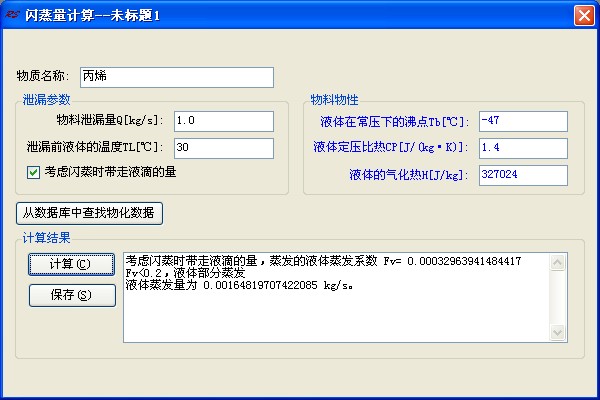Click the boiling point Tb field showing -47

(523, 121)
